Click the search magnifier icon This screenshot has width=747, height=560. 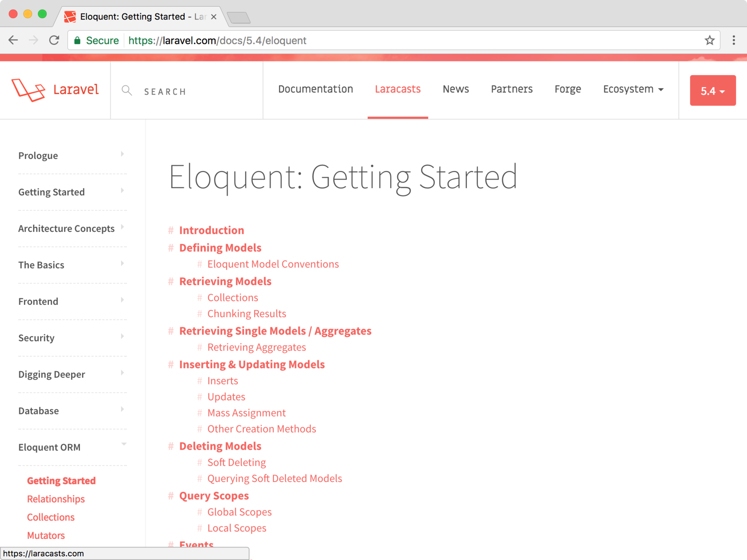coord(127,90)
